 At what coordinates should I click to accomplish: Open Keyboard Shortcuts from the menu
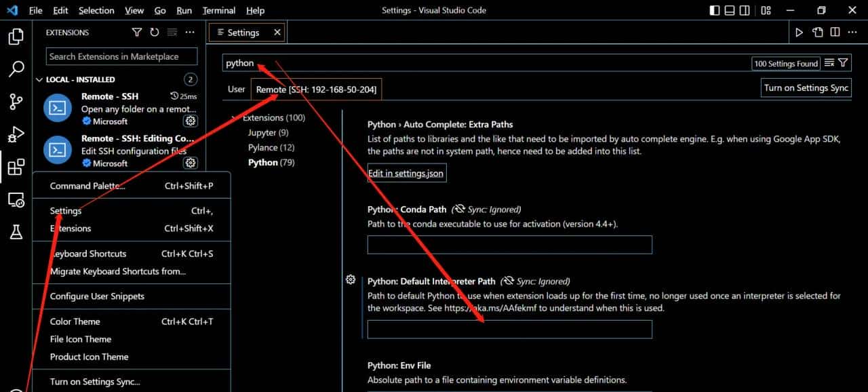pyautogui.click(x=89, y=254)
